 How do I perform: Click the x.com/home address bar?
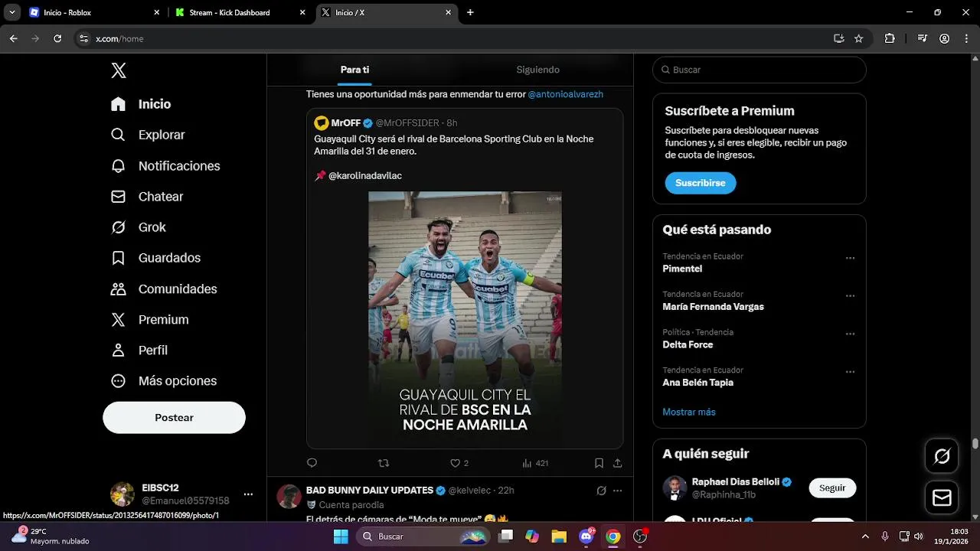click(459, 38)
